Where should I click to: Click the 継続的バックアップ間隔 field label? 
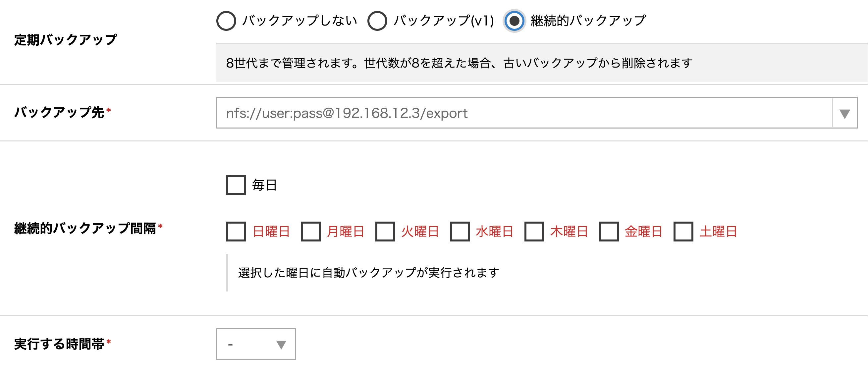[x=85, y=229]
